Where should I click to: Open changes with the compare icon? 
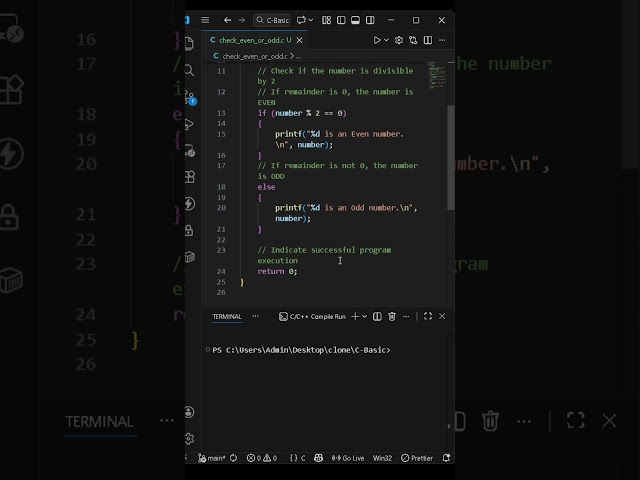413,40
